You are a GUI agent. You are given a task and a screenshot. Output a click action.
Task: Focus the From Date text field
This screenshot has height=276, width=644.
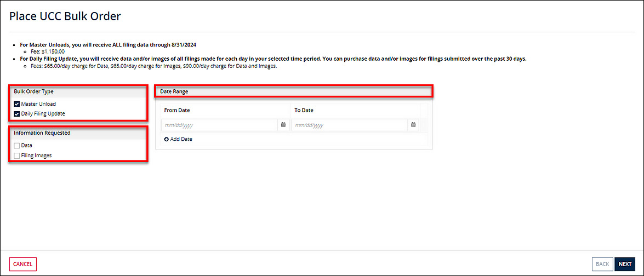click(220, 125)
